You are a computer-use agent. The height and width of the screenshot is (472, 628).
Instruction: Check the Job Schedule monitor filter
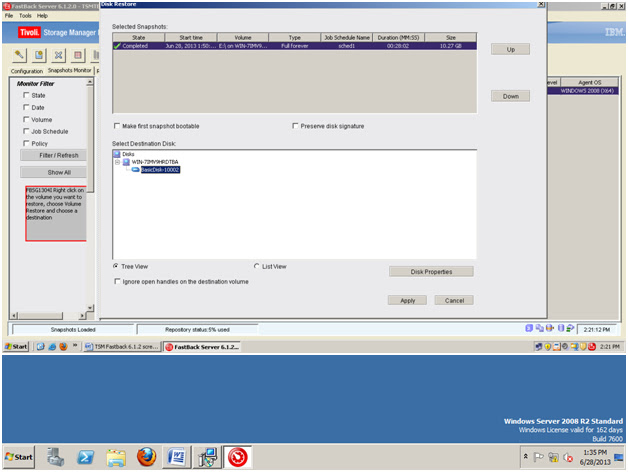tap(26, 131)
